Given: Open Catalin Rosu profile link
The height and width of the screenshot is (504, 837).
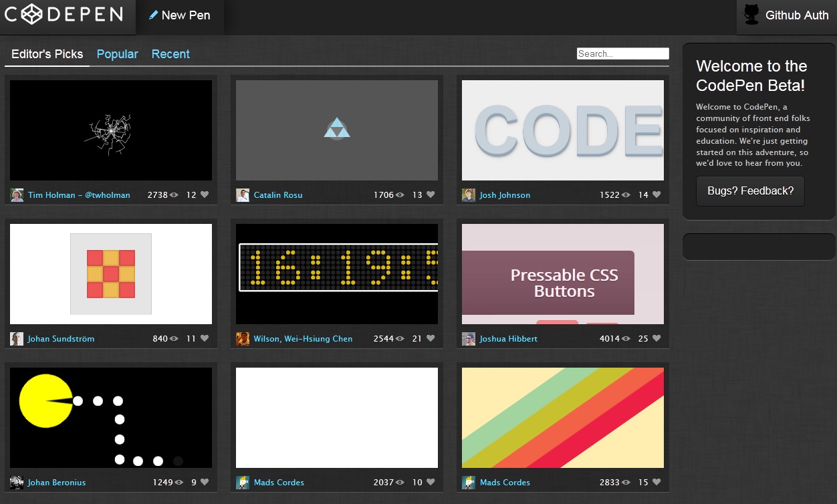Looking at the screenshot, I should 278,195.
